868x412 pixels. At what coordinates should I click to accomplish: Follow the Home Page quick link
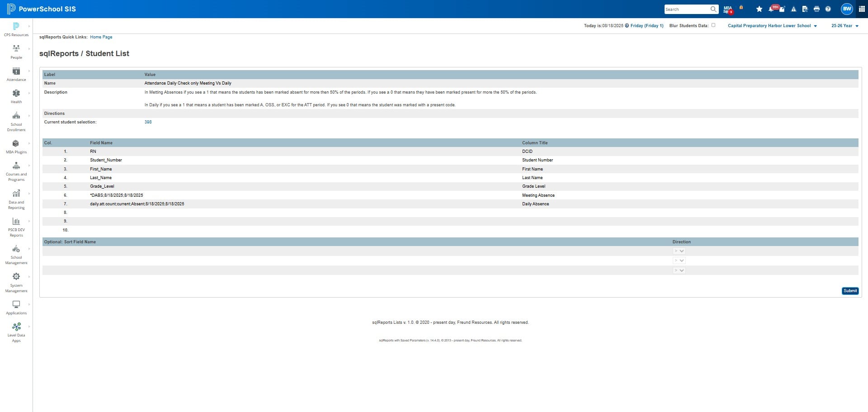click(x=101, y=37)
